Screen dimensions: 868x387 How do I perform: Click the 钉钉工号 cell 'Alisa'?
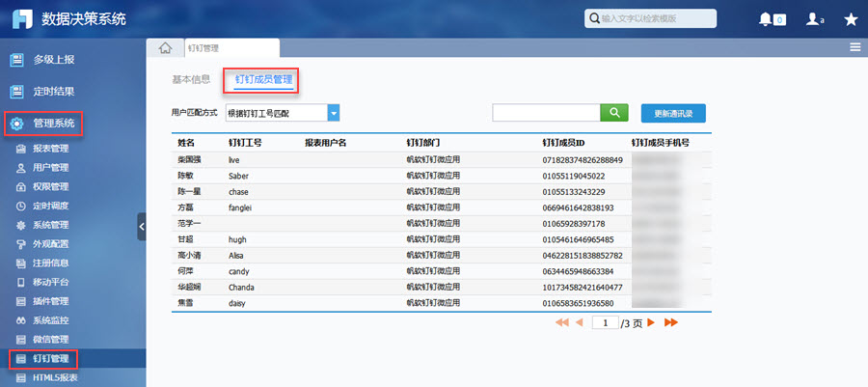[236, 256]
